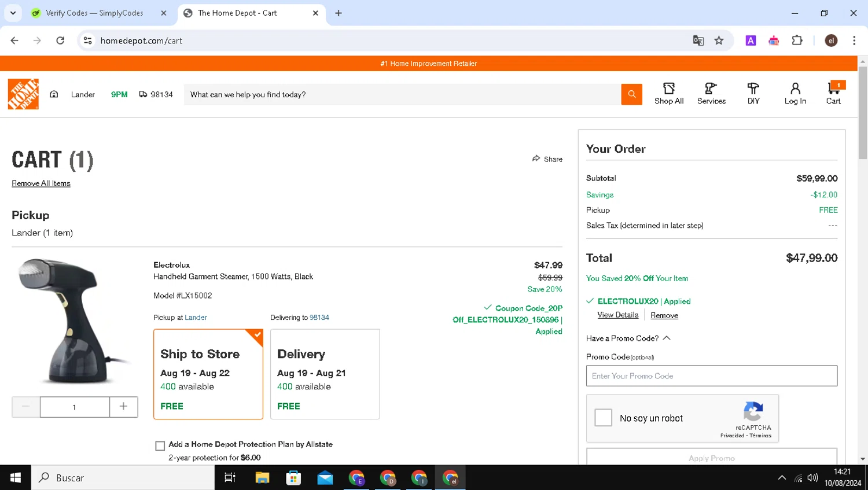Screen dimensions: 868x490
Task: Open the Chrome profile avatar
Action: 831,40
